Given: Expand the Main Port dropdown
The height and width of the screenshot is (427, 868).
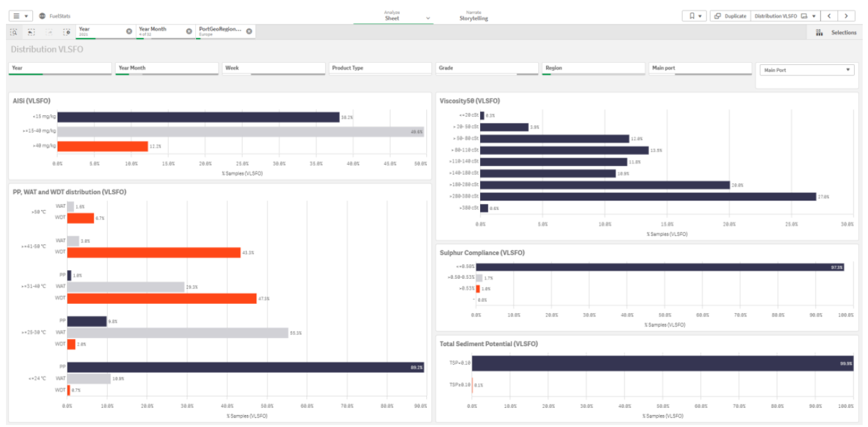Looking at the screenshot, I should pyautogui.click(x=805, y=70).
